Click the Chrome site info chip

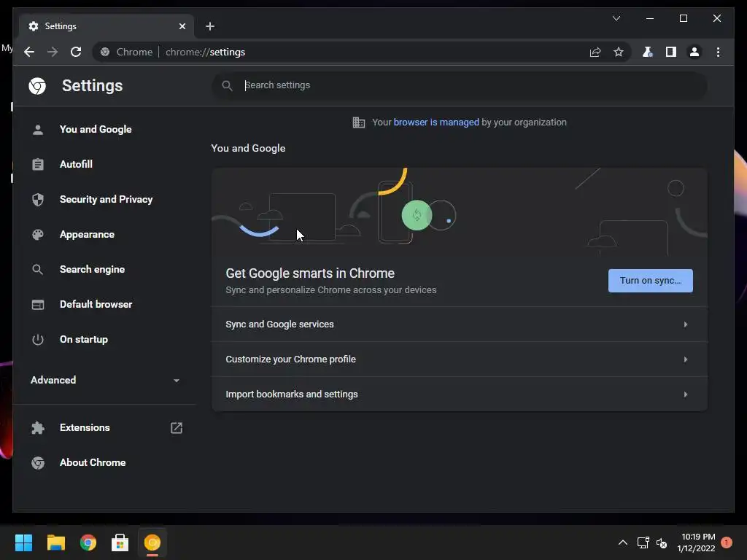coord(126,52)
